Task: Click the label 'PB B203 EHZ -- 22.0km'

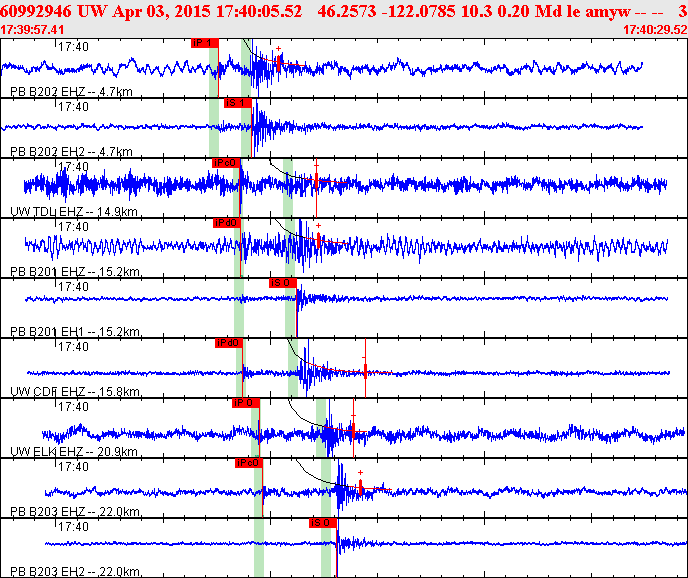Action: (75, 512)
